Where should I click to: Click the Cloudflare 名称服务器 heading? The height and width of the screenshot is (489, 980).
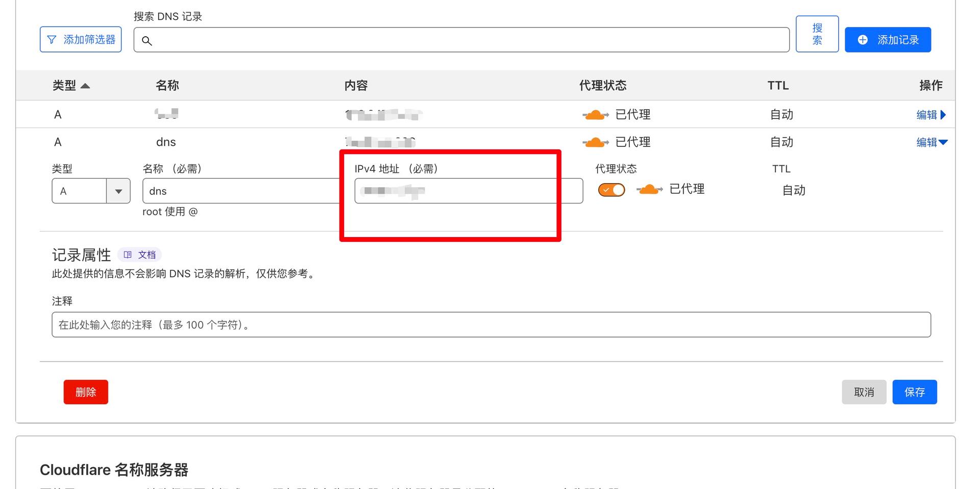(x=114, y=470)
